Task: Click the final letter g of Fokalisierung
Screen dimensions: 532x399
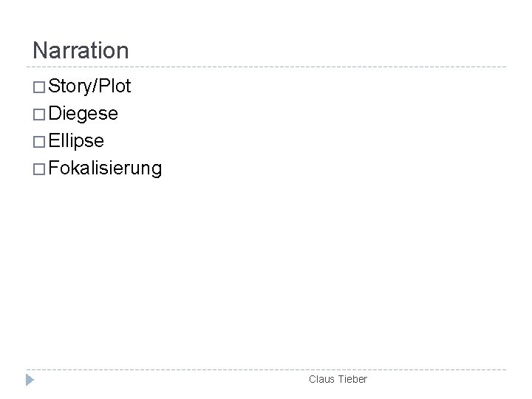Action: (157, 170)
